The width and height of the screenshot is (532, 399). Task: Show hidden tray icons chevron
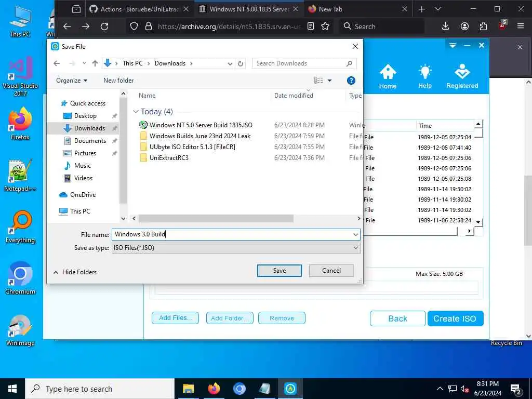(440, 389)
